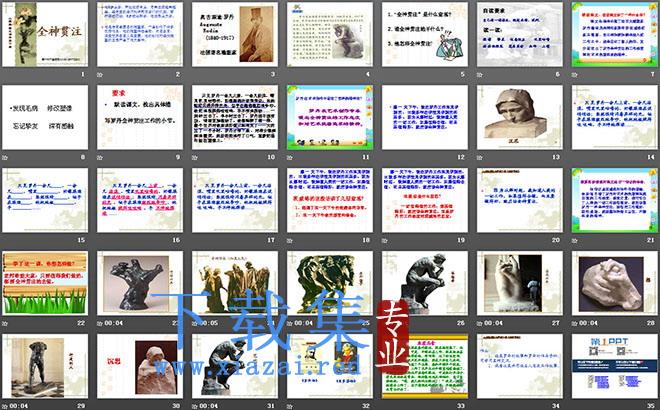Click the animation star under slide 22
Viewport: 660px width, 410px height.
coord(5,323)
